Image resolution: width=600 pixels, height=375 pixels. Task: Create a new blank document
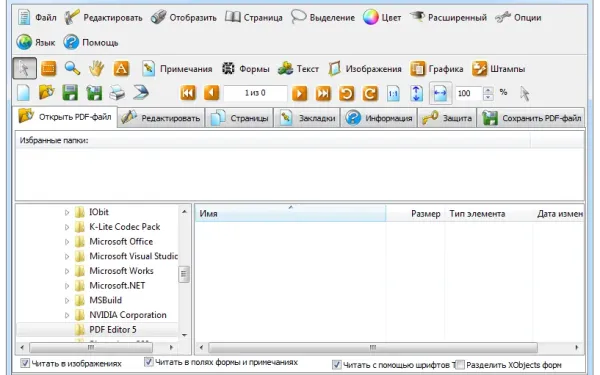click(x=23, y=93)
